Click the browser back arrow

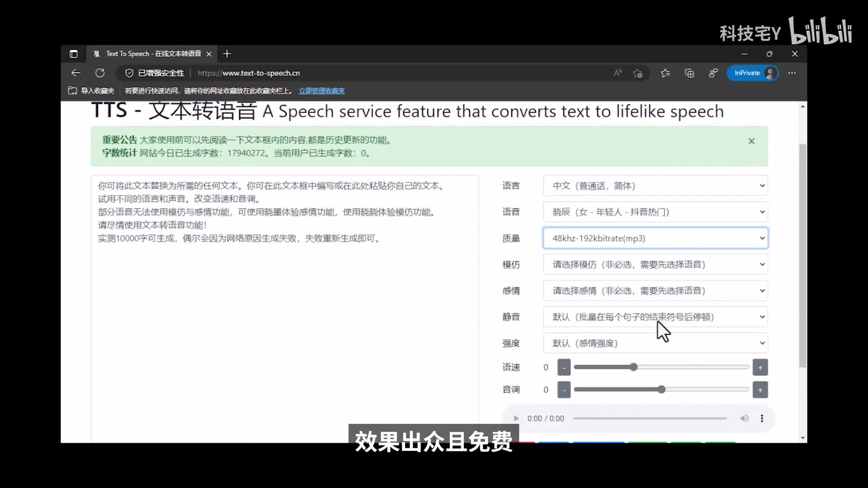click(76, 73)
